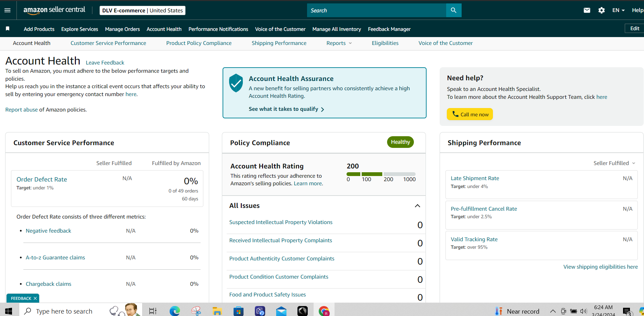Click the Leave Feedback link

click(105, 62)
